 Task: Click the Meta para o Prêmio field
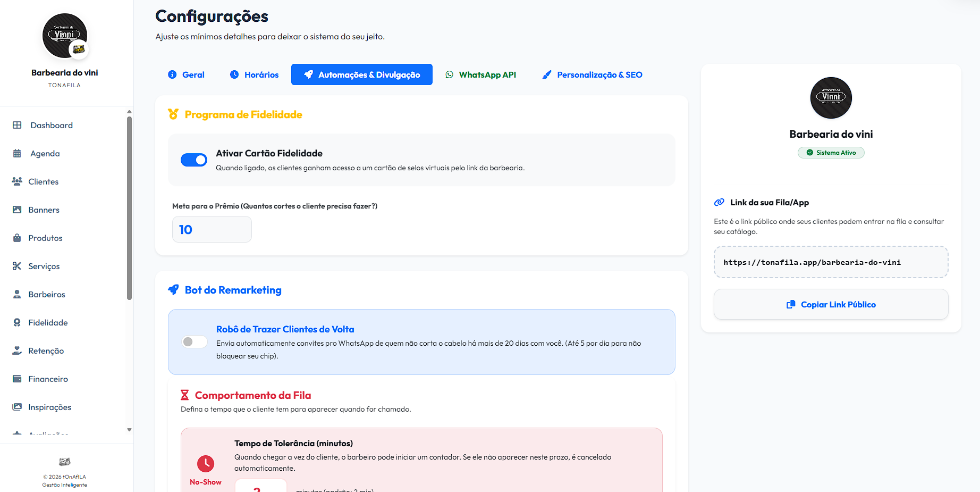(x=212, y=229)
